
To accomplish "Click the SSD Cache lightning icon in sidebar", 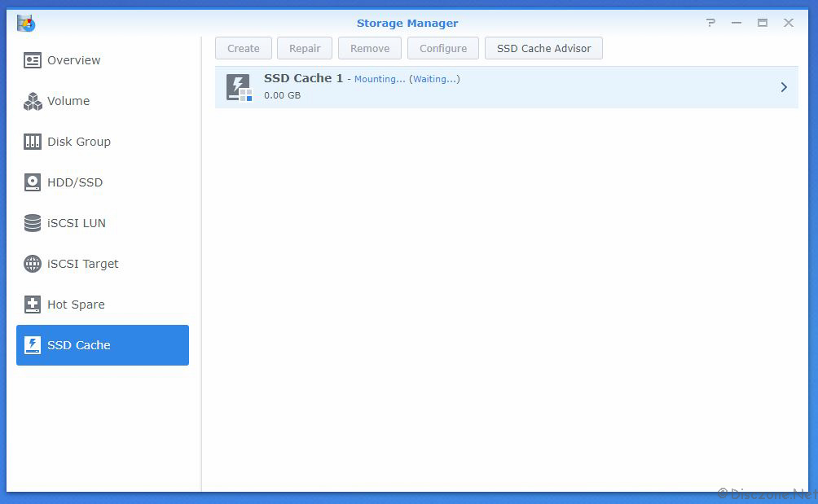I will [x=33, y=345].
